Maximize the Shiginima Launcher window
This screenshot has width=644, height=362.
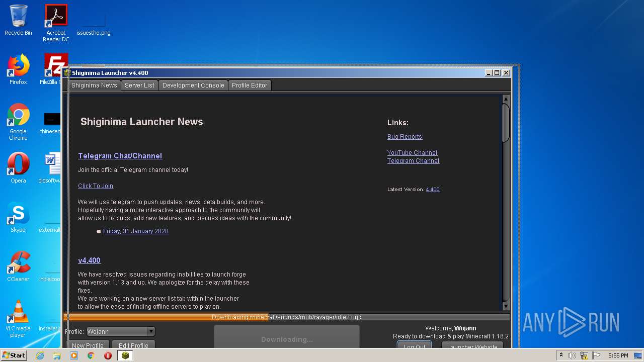(497, 73)
